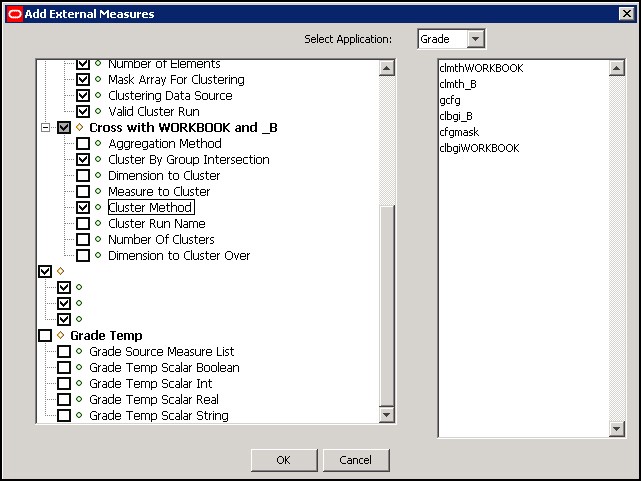Screen dimensions: 641x481
Task: Click diamond icon beside Valid Cluster Run
Action: click(x=98, y=111)
